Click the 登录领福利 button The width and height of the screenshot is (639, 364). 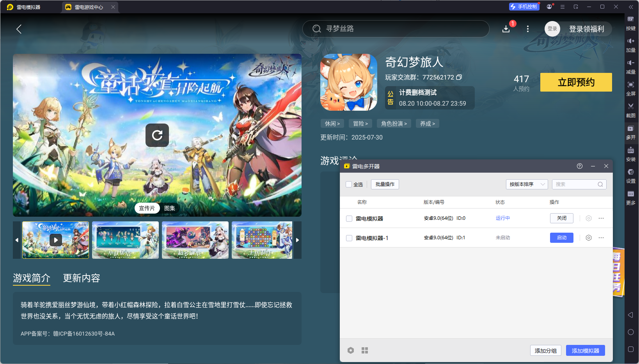587,29
